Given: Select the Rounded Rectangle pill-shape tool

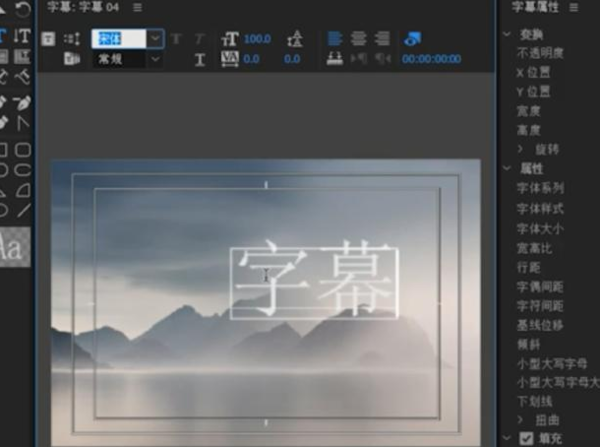Looking at the screenshot, I should tap(23, 170).
